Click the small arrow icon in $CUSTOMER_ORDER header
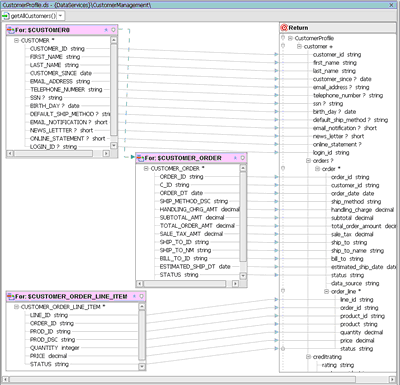The width and height of the screenshot is (400, 385). 235,158
